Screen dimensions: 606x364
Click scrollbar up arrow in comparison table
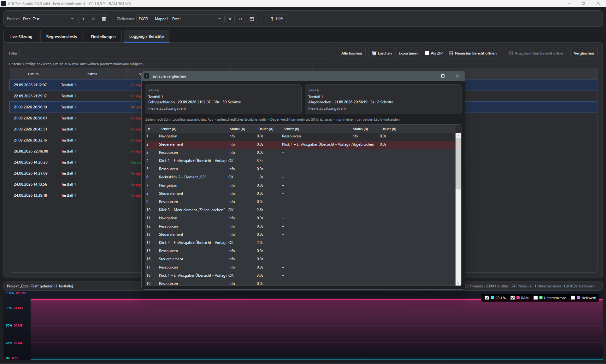pyautogui.click(x=458, y=136)
